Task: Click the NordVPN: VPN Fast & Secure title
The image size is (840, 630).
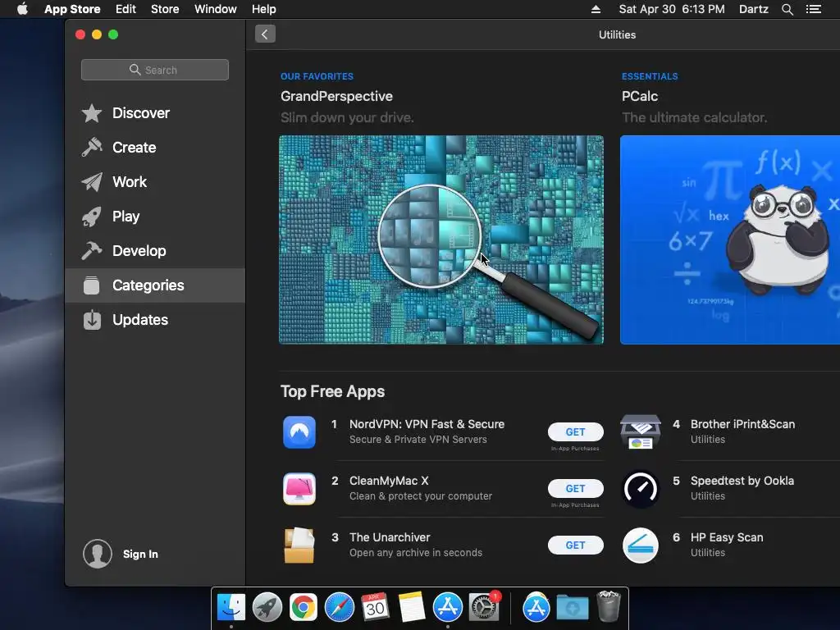Action: coord(427,424)
